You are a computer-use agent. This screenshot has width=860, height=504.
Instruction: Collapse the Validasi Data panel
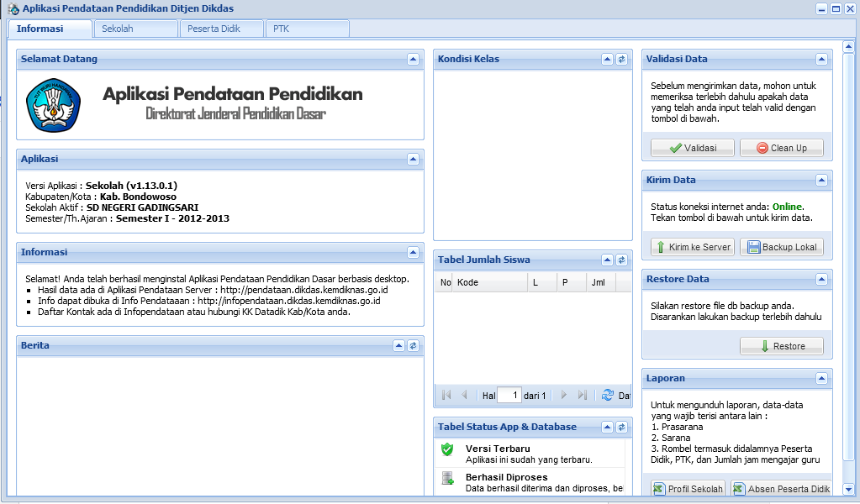pos(821,59)
